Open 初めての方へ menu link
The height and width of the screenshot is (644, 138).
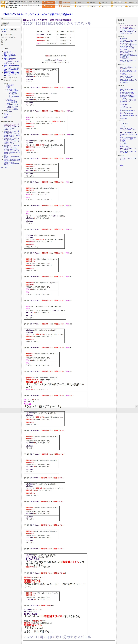[7, 52]
